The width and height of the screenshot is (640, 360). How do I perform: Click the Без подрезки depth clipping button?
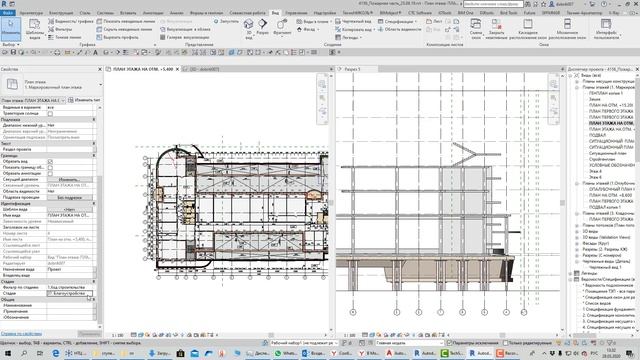coord(70,198)
